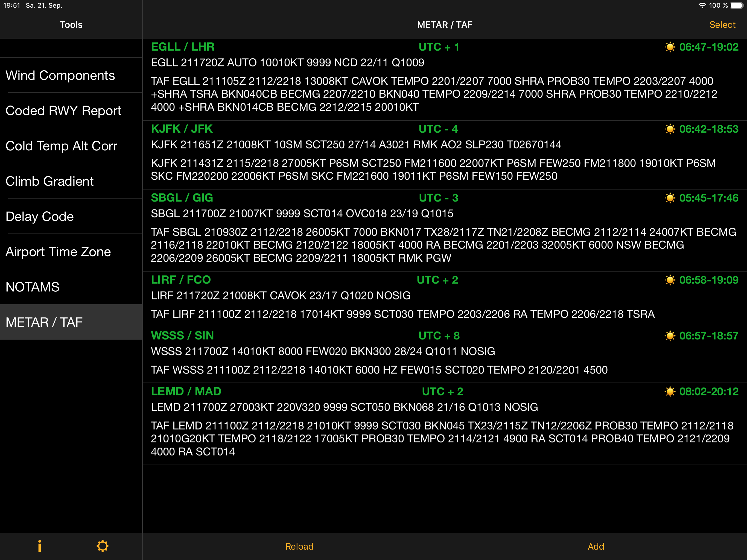Screen dimensions: 747x560
Task: Open Climb Gradient tool
Action: pos(71,181)
